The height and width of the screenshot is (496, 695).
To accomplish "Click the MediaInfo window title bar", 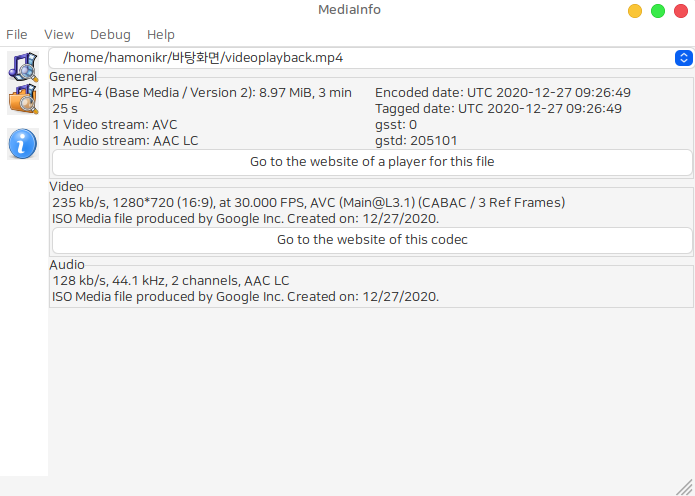I will pos(347,10).
